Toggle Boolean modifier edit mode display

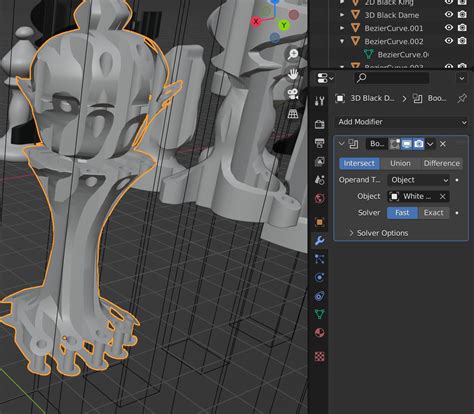(x=395, y=144)
